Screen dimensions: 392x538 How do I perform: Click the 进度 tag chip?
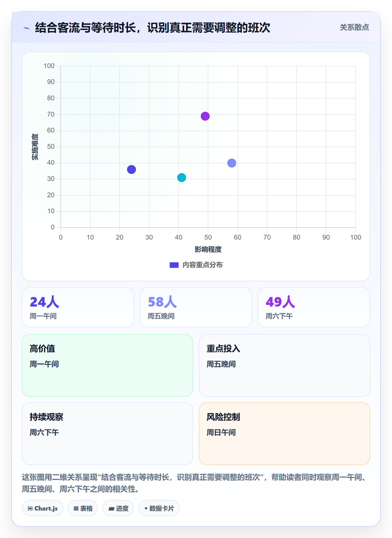click(118, 508)
